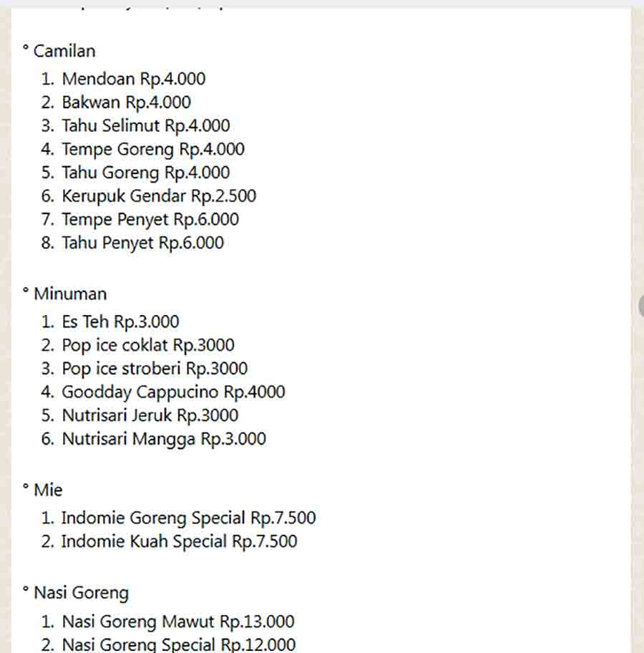Select the Tempe Goreng entry

(x=152, y=149)
